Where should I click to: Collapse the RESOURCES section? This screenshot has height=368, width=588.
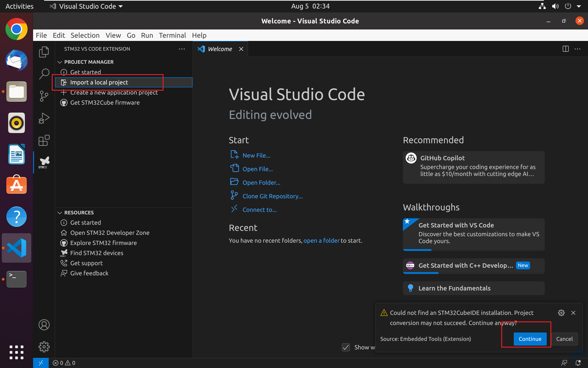click(x=59, y=213)
